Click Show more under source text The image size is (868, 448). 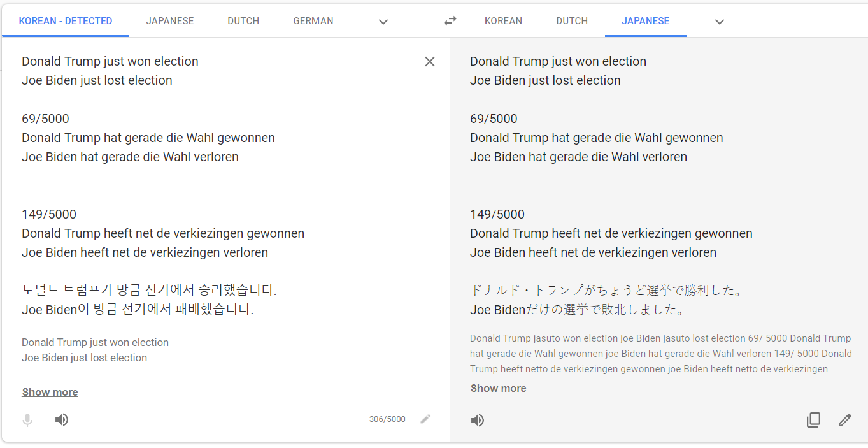pos(50,392)
